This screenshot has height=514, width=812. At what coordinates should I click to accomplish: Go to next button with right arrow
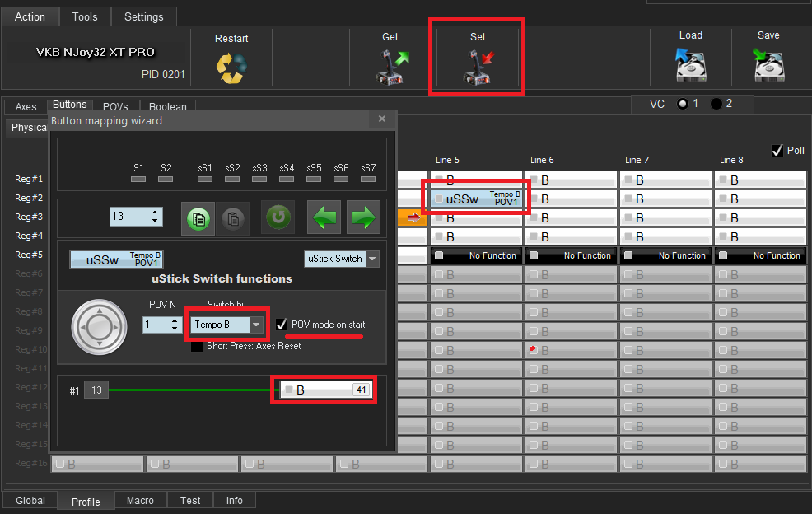pos(363,217)
